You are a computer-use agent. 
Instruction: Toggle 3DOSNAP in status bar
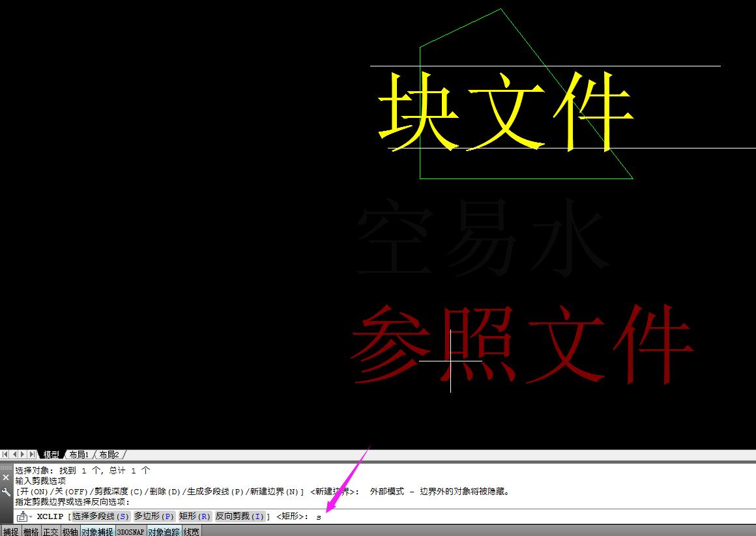[131, 531]
